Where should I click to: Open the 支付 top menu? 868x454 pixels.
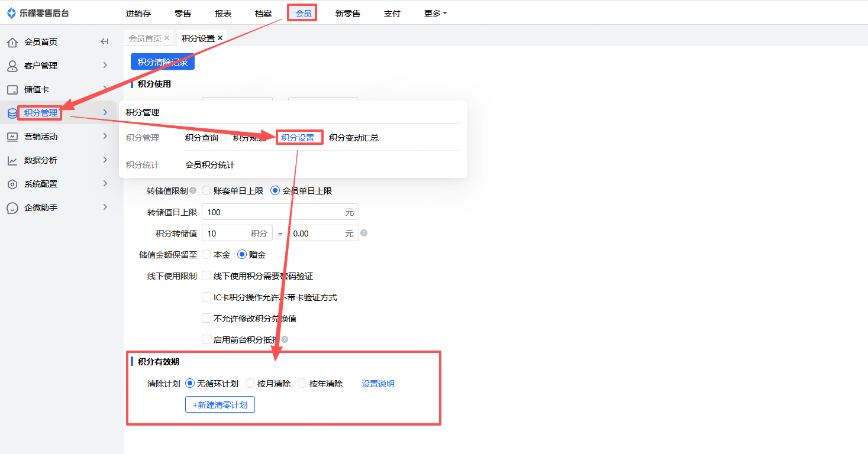392,14
